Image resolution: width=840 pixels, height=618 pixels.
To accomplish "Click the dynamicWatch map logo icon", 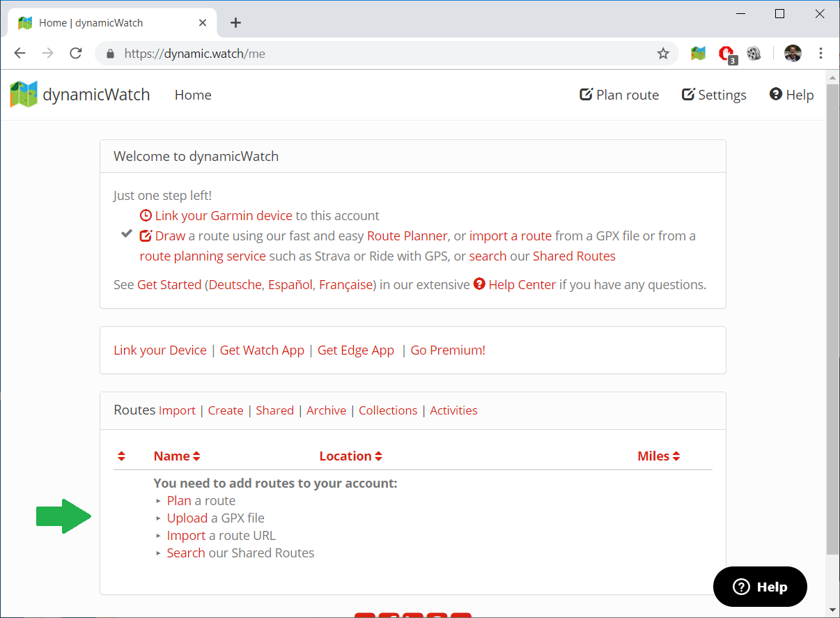I will pyautogui.click(x=24, y=95).
